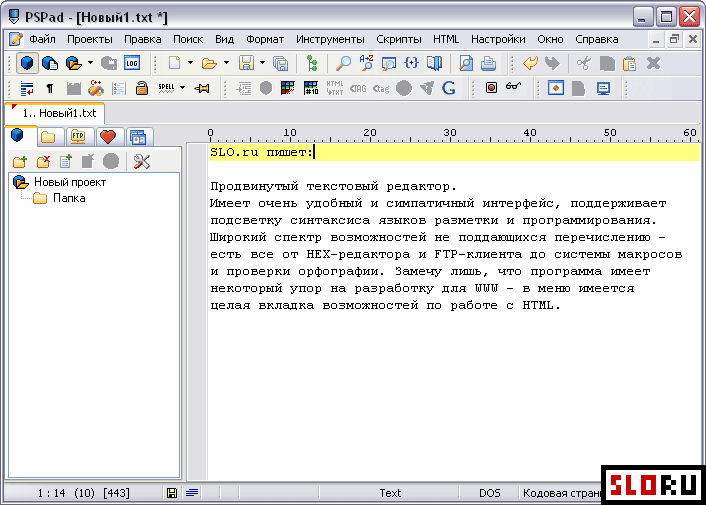Expand the open project dropdown arrow
The image size is (706, 505).
point(90,63)
